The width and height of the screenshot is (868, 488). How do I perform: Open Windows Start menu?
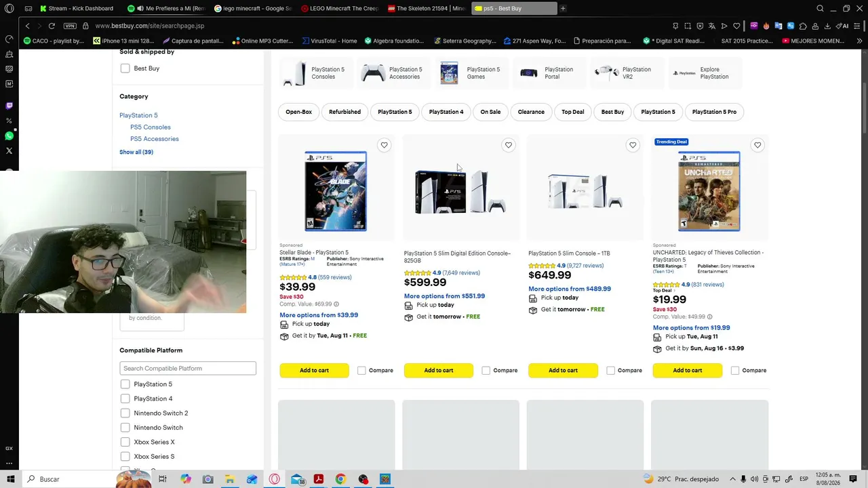click(x=10, y=479)
